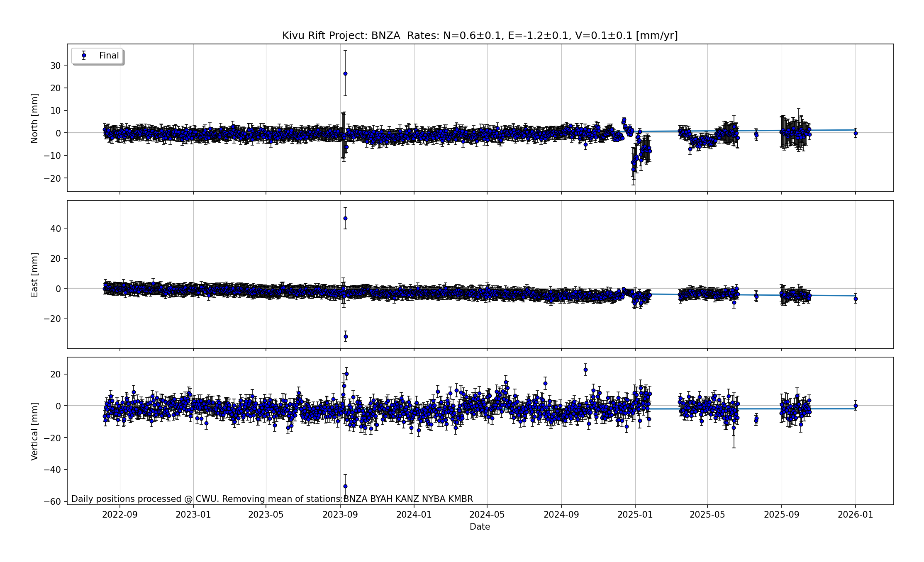The image size is (924, 562).
Task: Click the 'Date' x-axis label
Action: coord(480,527)
